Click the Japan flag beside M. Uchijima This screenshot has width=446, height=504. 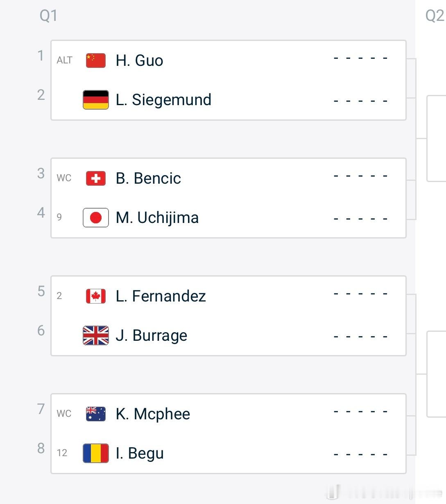[96, 218]
